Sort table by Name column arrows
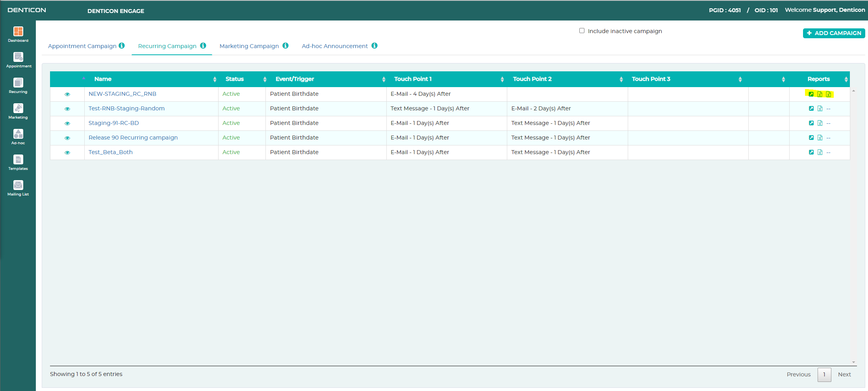This screenshot has height=391, width=868. click(x=215, y=79)
